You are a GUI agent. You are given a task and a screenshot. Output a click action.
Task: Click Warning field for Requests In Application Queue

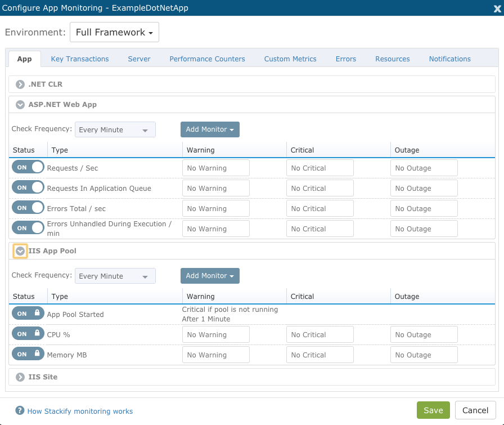pos(216,188)
